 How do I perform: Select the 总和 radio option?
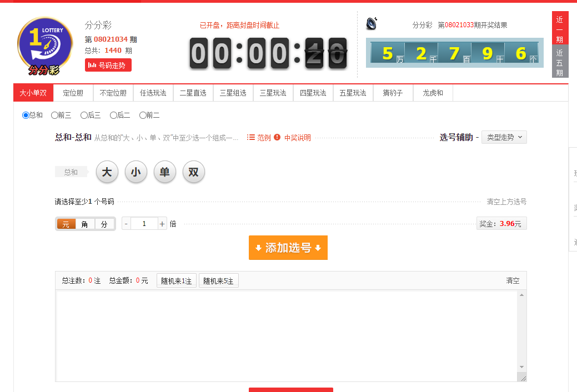click(26, 115)
